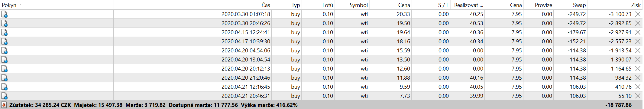Screen dimensions: 644x109
Task: Sort positions by Zisk column header
Action: click(636, 5)
